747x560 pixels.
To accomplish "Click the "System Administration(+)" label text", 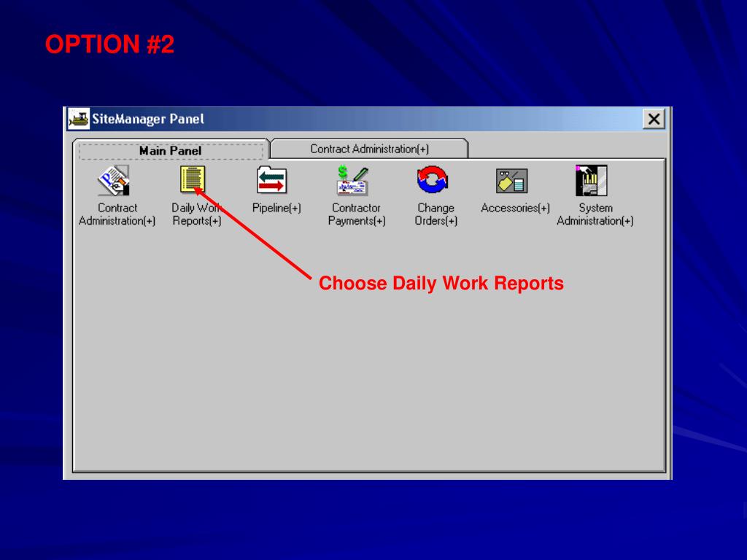I will [595, 214].
